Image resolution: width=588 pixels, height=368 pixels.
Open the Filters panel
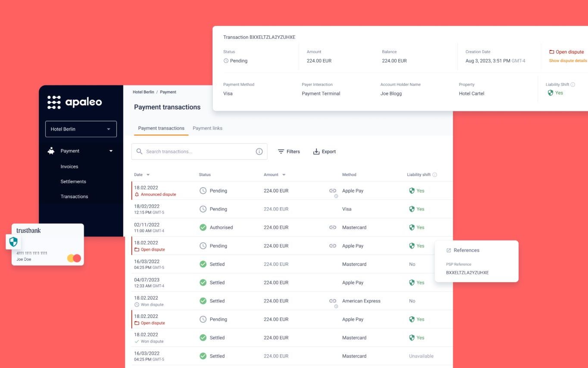coord(289,151)
